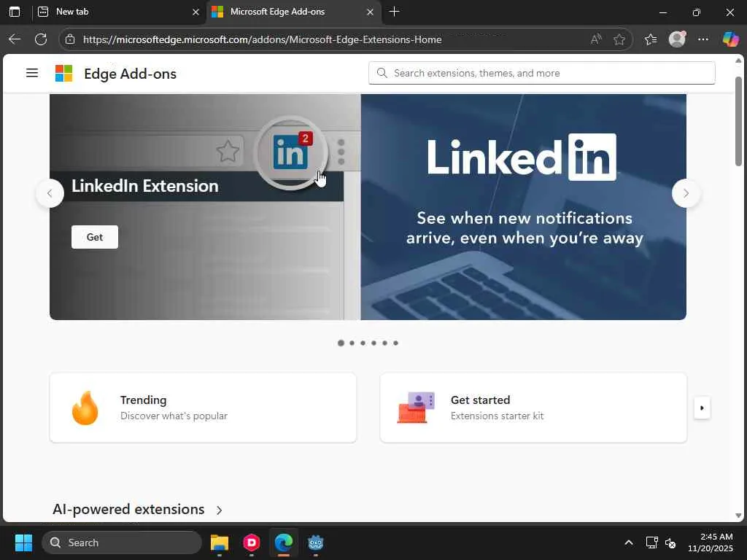Open the tab actions menu button
Screen dimensions: 747x560
pos(15,12)
